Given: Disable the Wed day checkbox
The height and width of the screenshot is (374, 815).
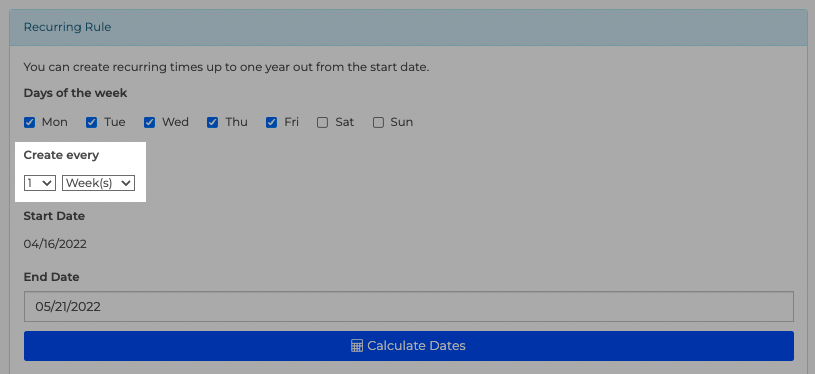Looking at the screenshot, I should 150,123.
